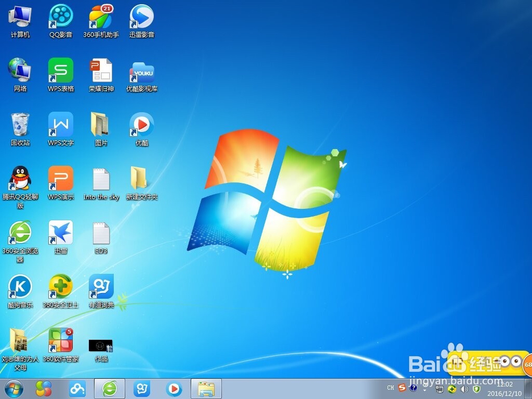Select the 作品 file thumbnail

click(101, 351)
